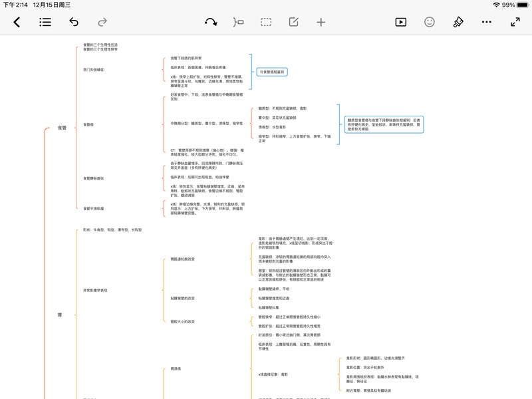
Task: Select the node 食管下段括约肌异常
Action: (x=186, y=59)
